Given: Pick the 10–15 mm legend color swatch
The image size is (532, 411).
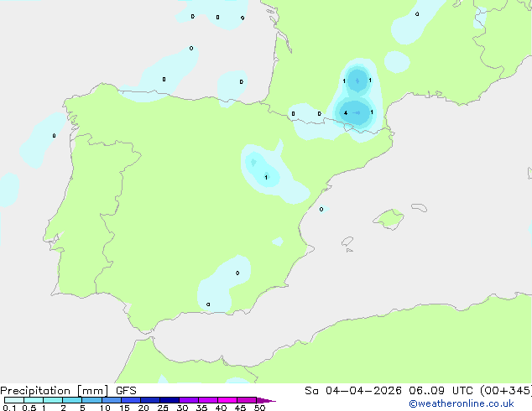Looking at the screenshot, I should (112, 400).
